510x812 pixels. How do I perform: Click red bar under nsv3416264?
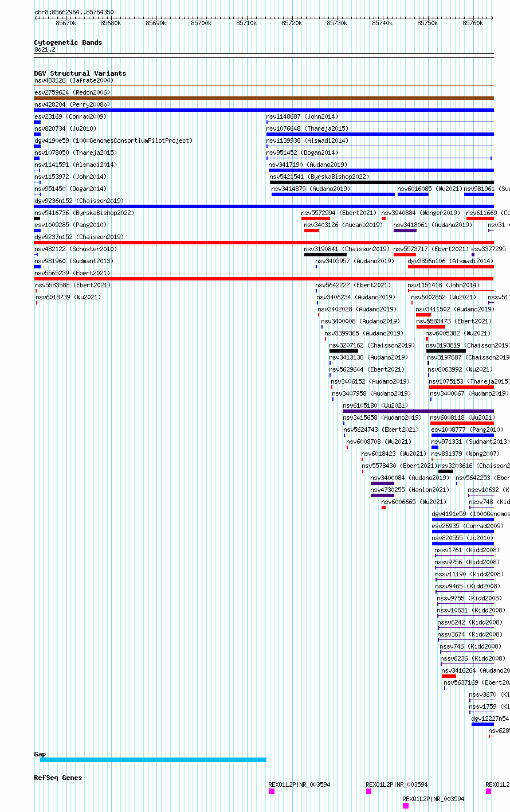tap(449, 676)
